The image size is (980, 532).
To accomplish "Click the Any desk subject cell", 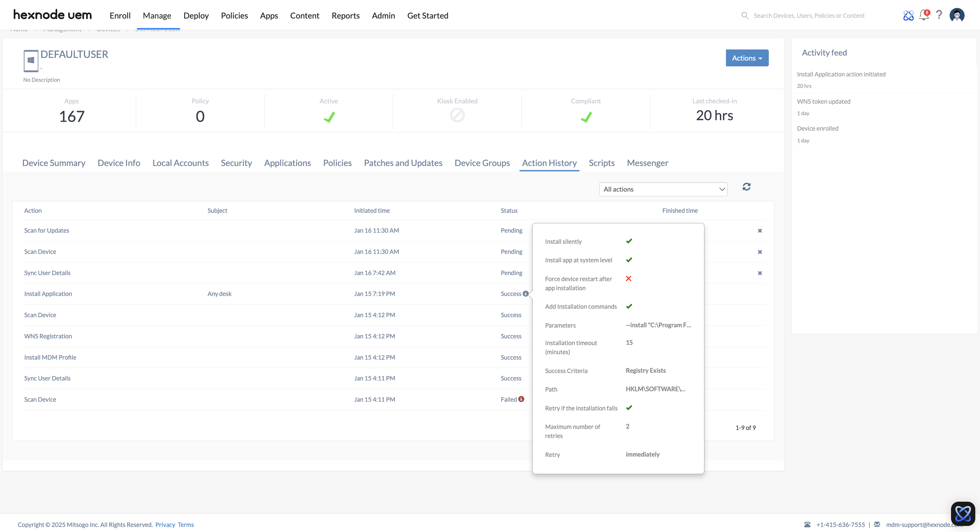I will click(x=219, y=294).
